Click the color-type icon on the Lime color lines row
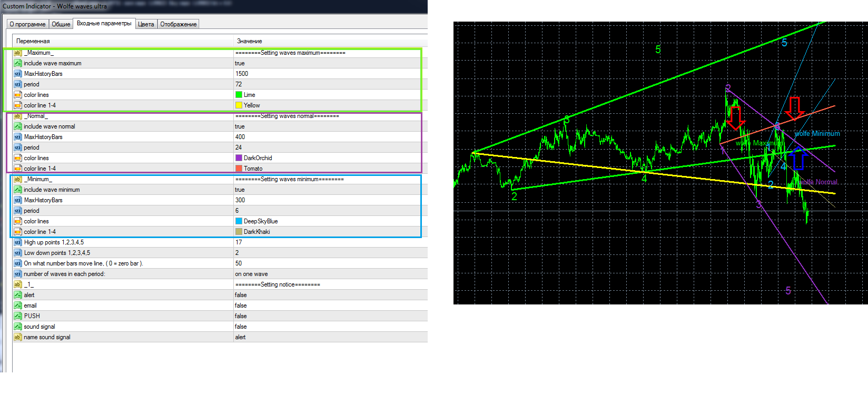 pos(17,95)
